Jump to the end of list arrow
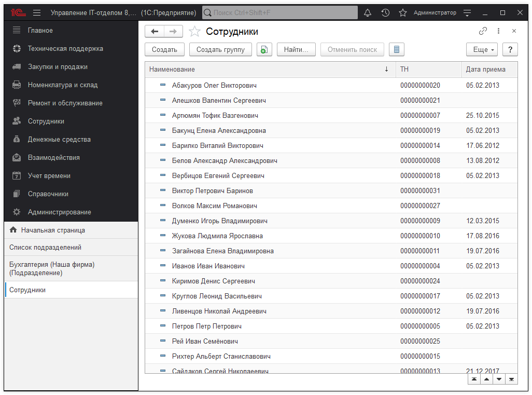The height and width of the screenshot is (395, 532). [x=512, y=379]
